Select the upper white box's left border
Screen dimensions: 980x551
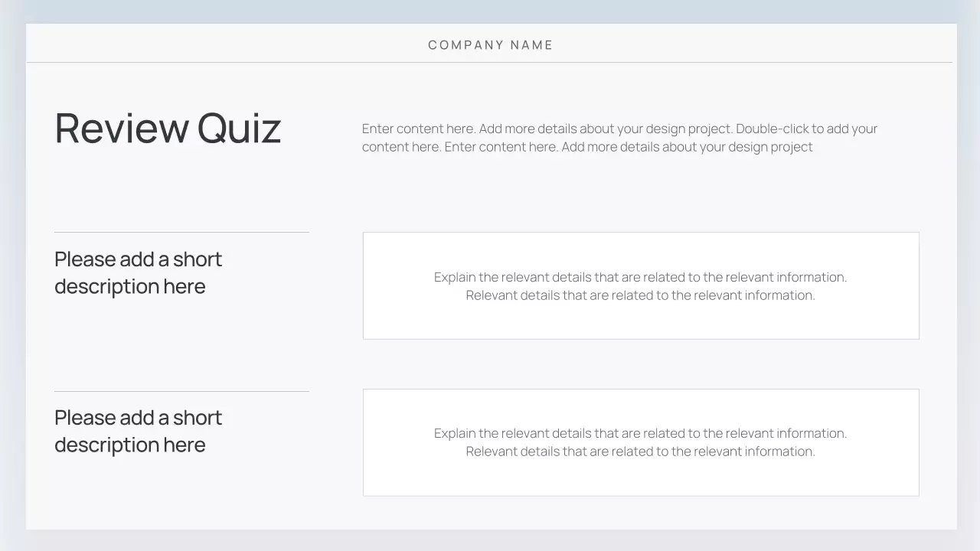point(363,285)
